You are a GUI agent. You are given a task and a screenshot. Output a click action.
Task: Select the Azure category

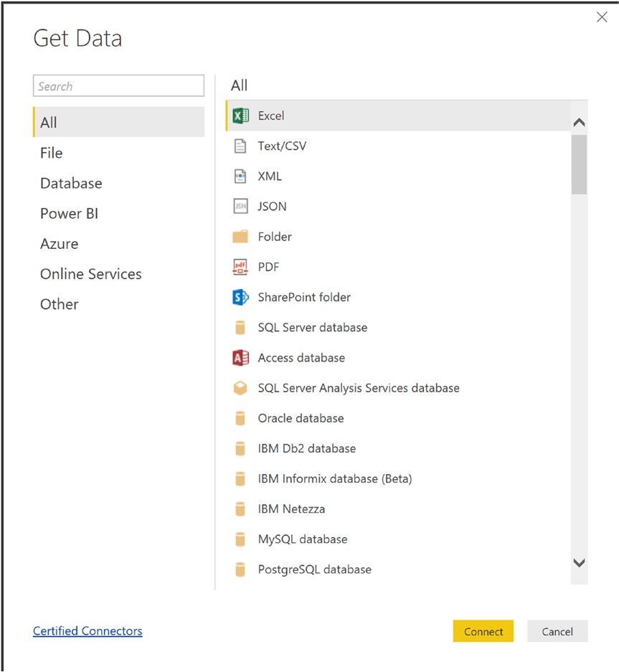119,244
